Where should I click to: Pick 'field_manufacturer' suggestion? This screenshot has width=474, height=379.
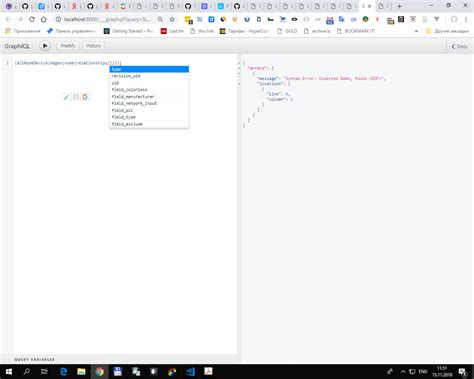click(x=149, y=96)
